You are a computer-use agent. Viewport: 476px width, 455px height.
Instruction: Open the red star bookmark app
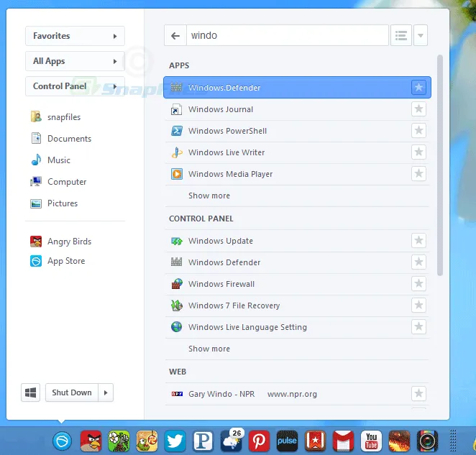tap(315, 441)
